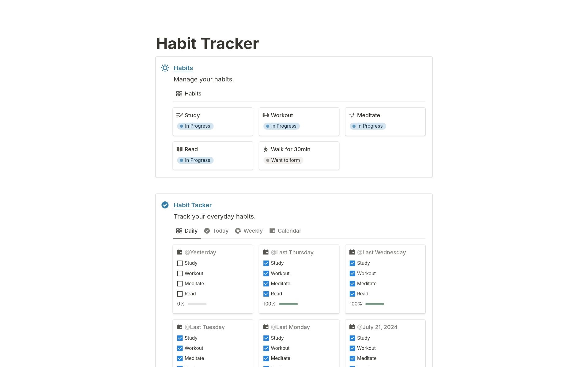The image size is (588, 367).
Task: Toggle the Workout checkbox under Yesterday
Action: tap(180, 273)
